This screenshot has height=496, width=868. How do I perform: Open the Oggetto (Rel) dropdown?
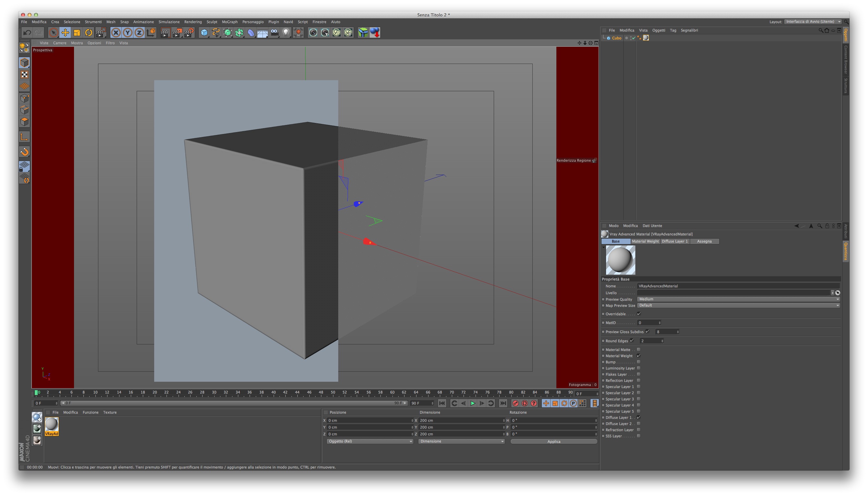pos(370,441)
